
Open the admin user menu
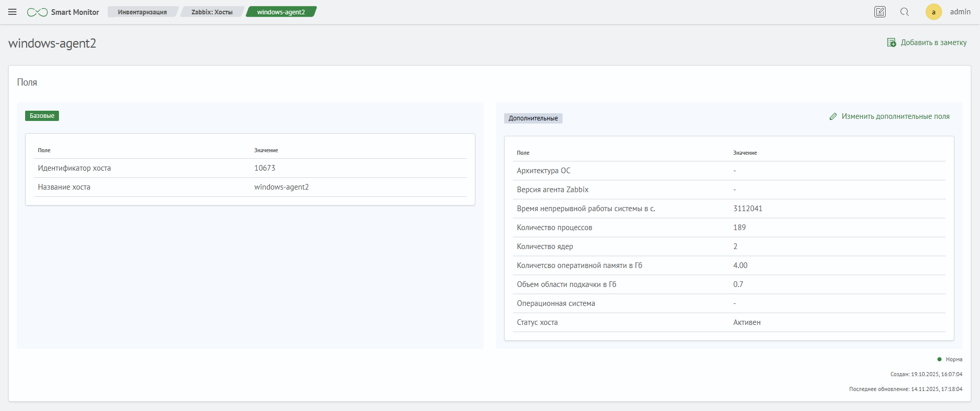(960, 12)
